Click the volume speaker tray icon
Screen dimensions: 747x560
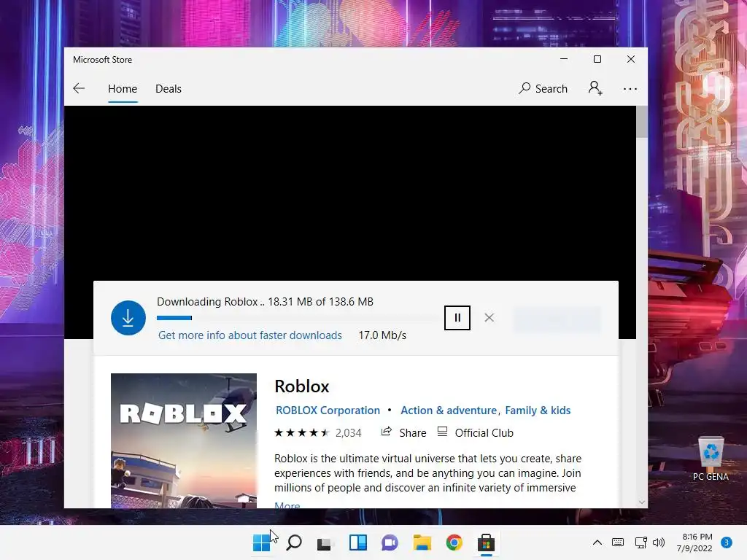pyautogui.click(x=659, y=542)
